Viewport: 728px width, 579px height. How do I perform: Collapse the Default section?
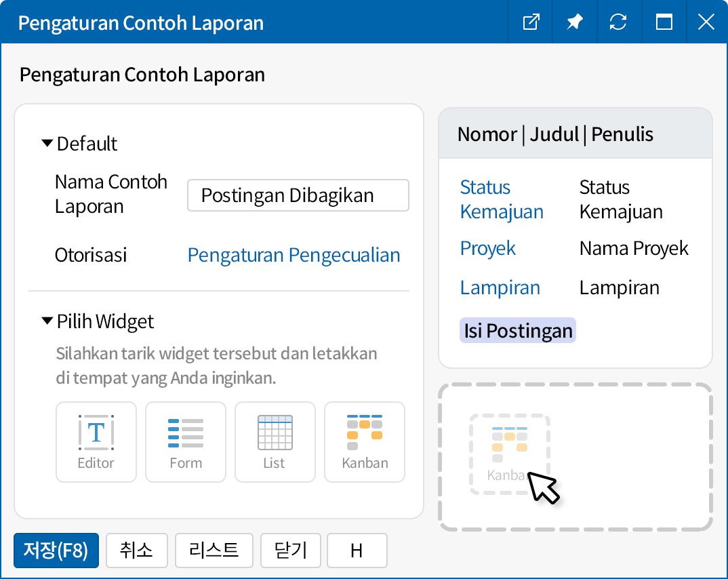pyautogui.click(x=47, y=144)
